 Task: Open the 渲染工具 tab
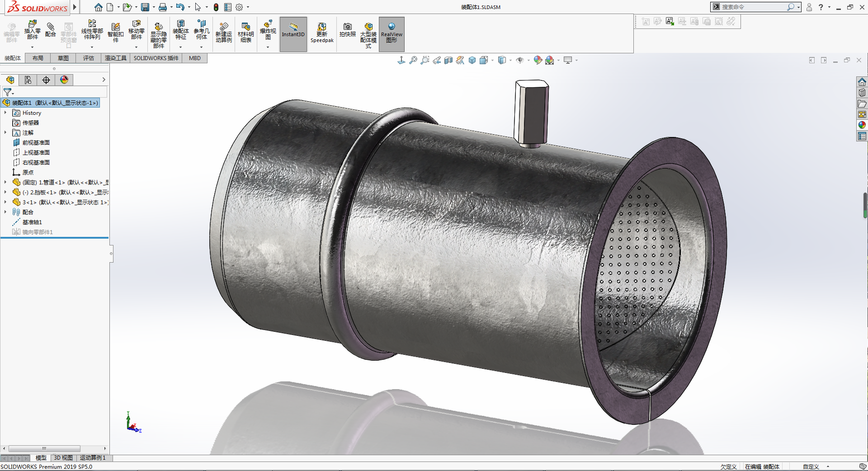coord(116,58)
